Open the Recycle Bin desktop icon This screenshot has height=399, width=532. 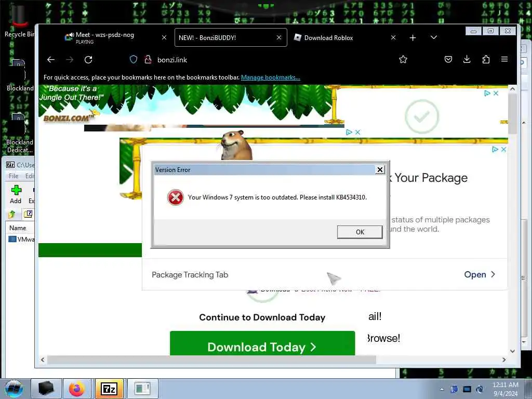point(19,20)
